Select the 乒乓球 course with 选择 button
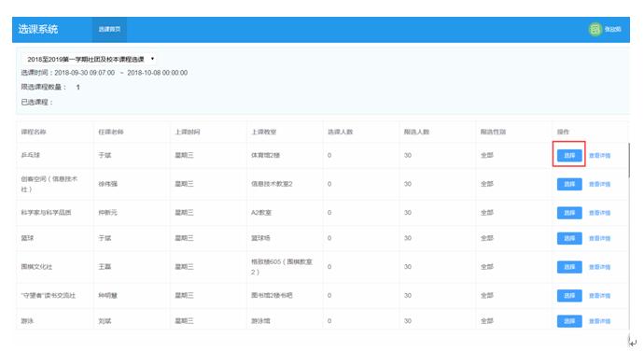 pyautogui.click(x=569, y=155)
